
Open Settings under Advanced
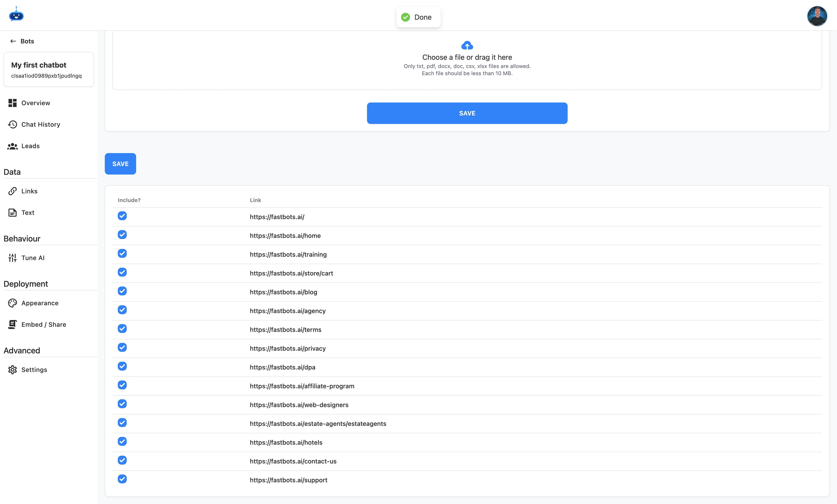[34, 369]
